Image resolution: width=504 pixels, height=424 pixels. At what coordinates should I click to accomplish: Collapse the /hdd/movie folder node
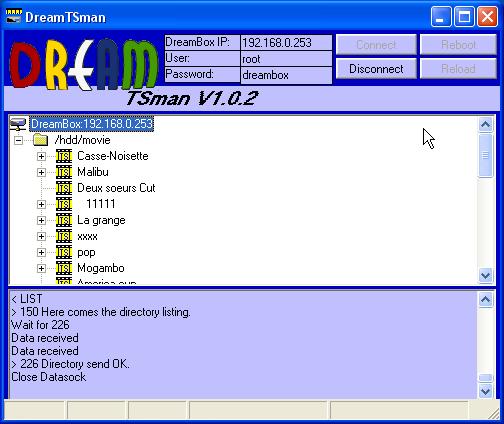19,140
